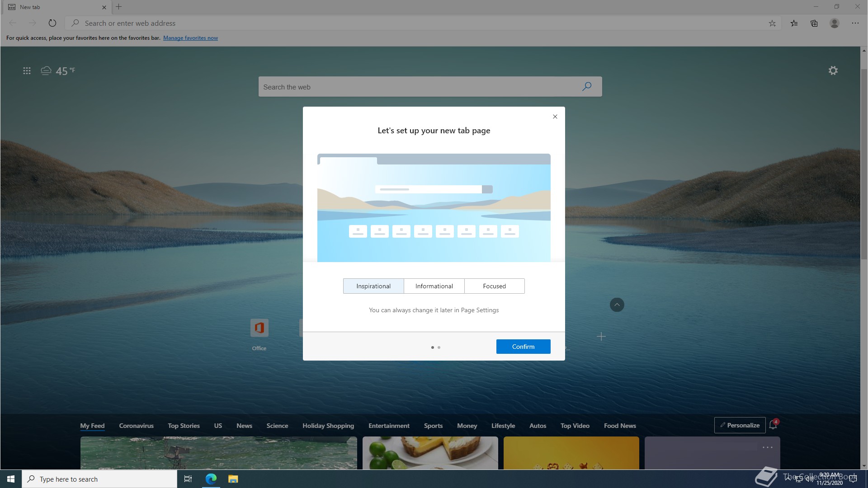
Task: Open the Windows Start menu
Action: click(11, 479)
